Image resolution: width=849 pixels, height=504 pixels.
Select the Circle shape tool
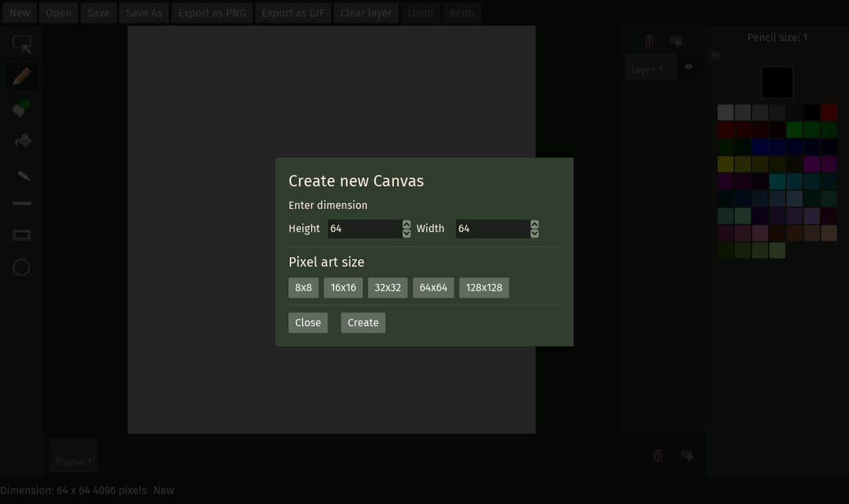pyautogui.click(x=22, y=267)
